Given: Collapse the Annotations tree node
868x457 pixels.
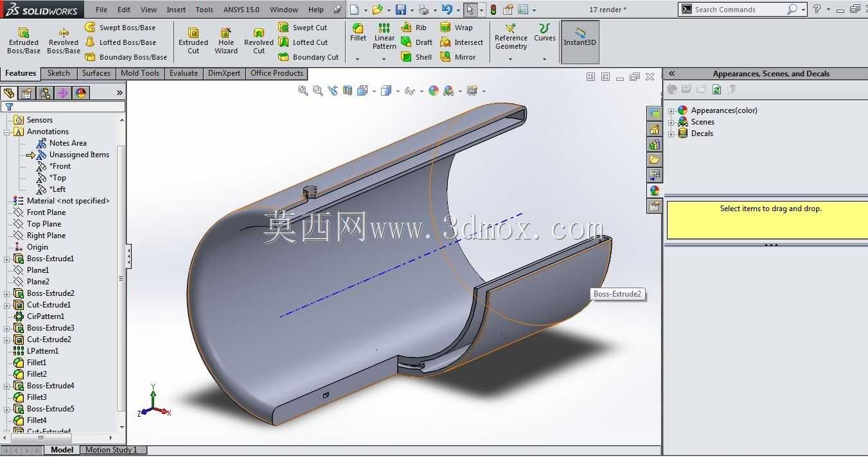Looking at the screenshot, I should 7,132.
